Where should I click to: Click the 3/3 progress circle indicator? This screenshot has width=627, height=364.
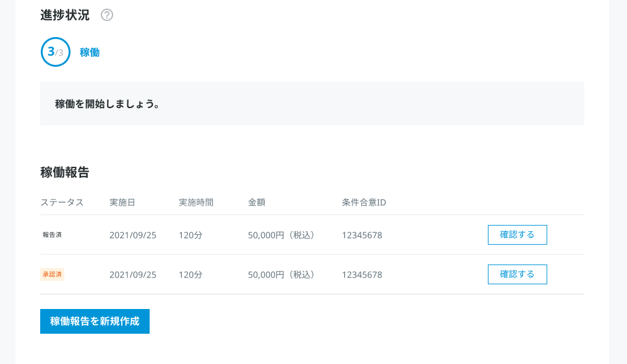tap(56, 52)
